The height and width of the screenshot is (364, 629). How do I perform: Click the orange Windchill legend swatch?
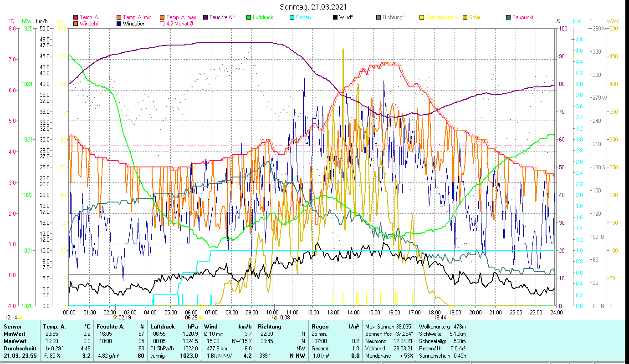pos(76,24)
